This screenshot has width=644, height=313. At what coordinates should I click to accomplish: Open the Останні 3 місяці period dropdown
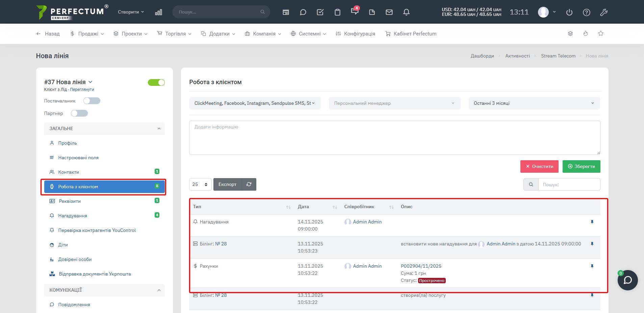pos(534,103)
